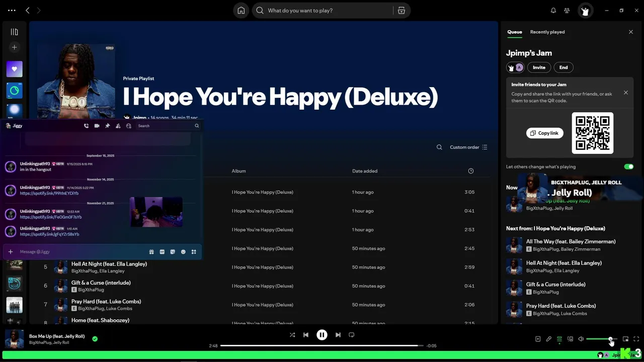Sort by Album column header
The height and width of the screenshot is (362, 644).
(238, 171)
